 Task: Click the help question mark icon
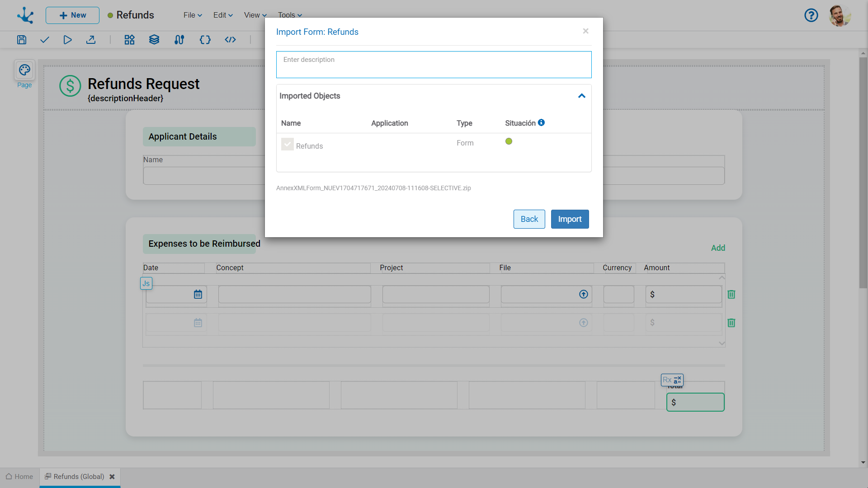click(811, 15)
